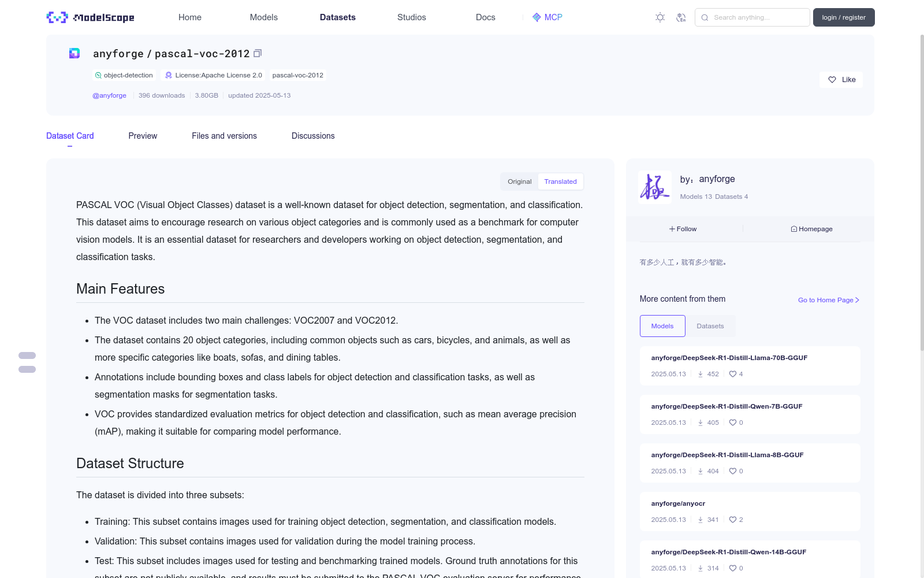Follow the anyforge author
Screen dimensions: 924x578
[x=683, y=229]
